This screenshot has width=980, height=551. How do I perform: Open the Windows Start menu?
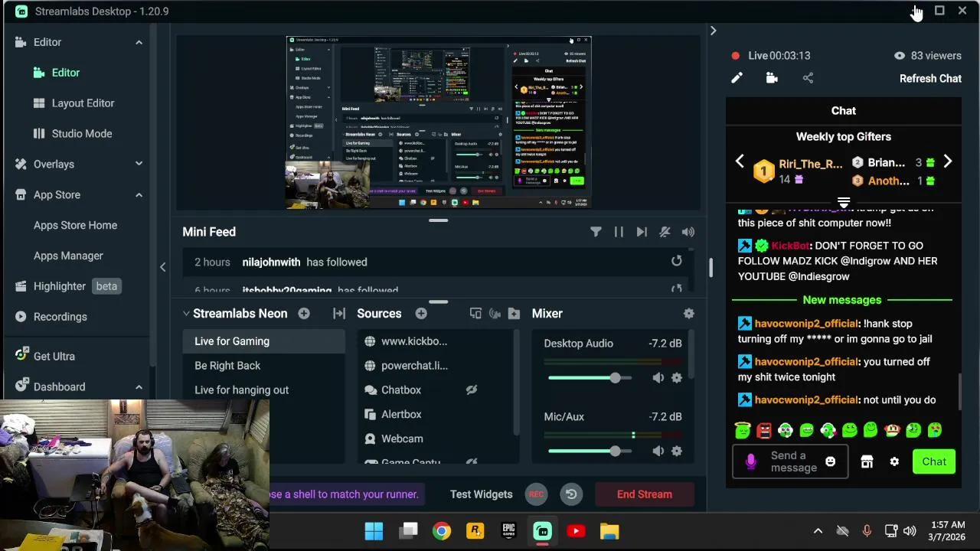click(x=374, y=531)
